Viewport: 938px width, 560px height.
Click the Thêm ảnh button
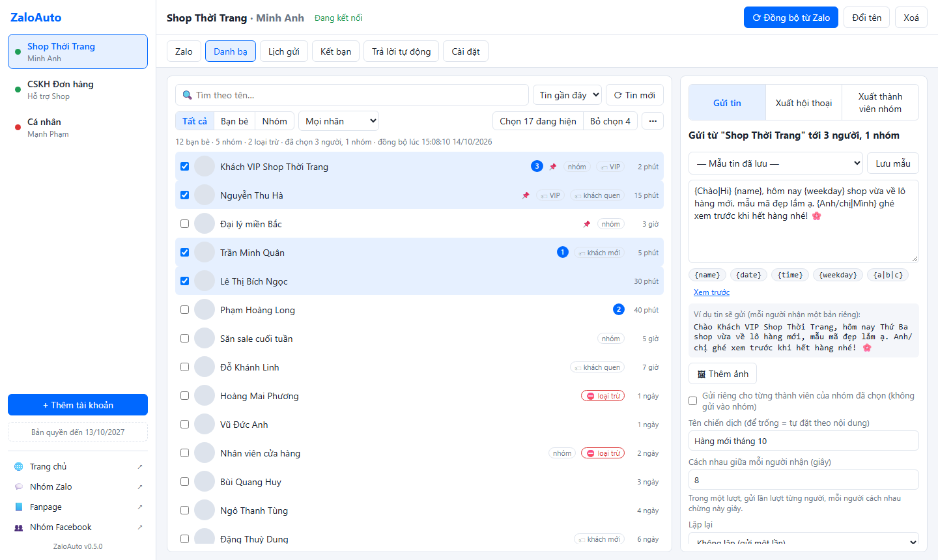[x=722, y=374]
